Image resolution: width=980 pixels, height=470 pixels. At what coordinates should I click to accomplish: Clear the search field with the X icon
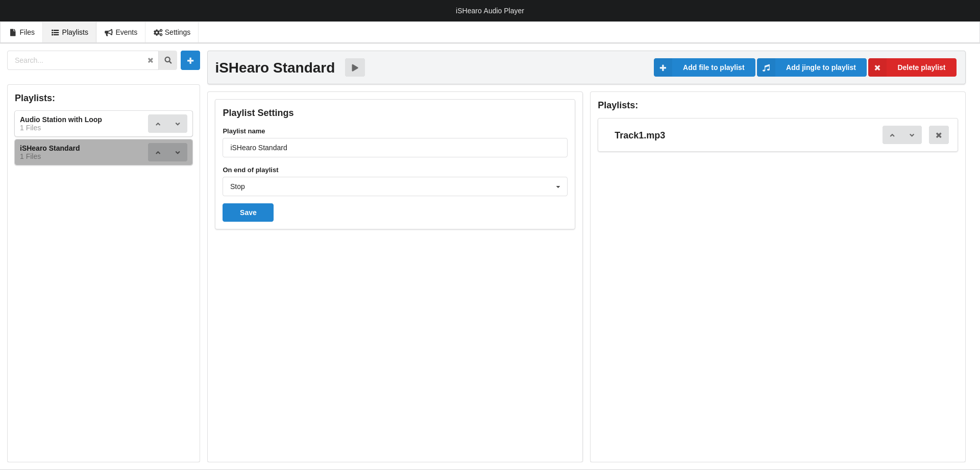[151, 60]
